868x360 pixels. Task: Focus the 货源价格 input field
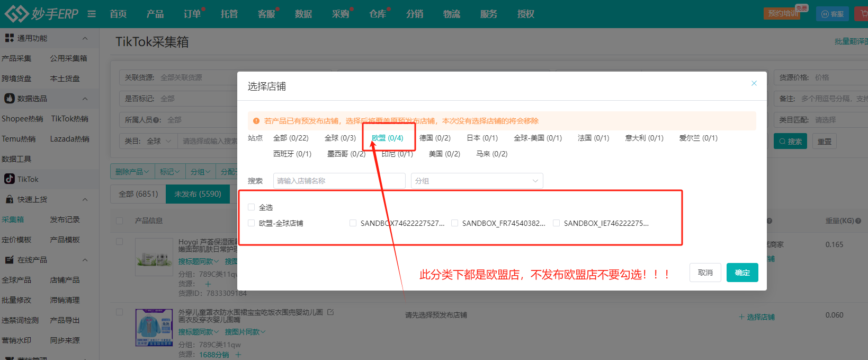point(821,77)
